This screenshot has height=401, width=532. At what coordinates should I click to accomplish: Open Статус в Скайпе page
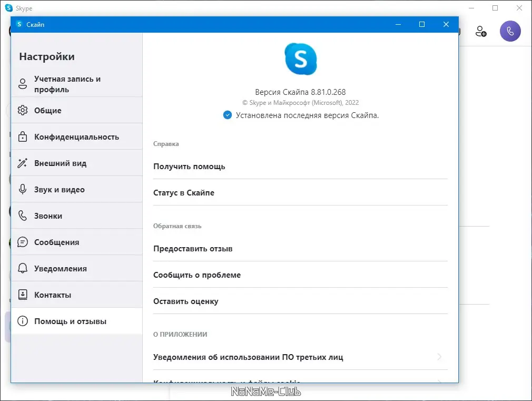tap(300, 192)
